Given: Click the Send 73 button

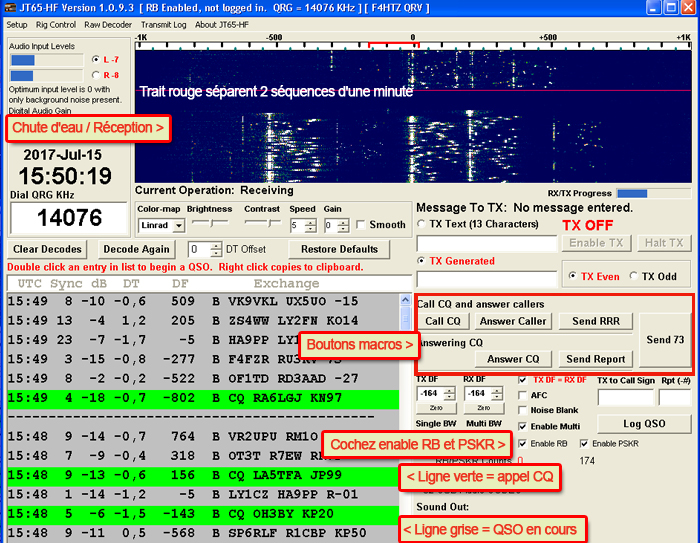Looking at the screenshot, I should coord(665,340).
